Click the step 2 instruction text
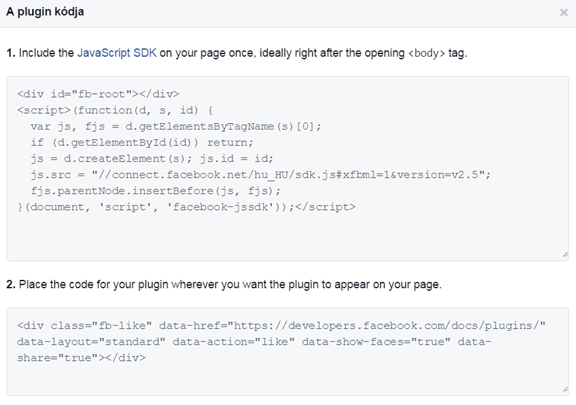Viewport: 576px width, 405px height. 224,284
